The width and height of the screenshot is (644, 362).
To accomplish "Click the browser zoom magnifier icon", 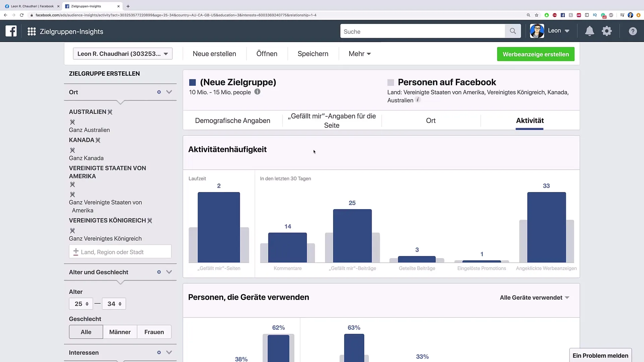I will click(x=529, y=15).
